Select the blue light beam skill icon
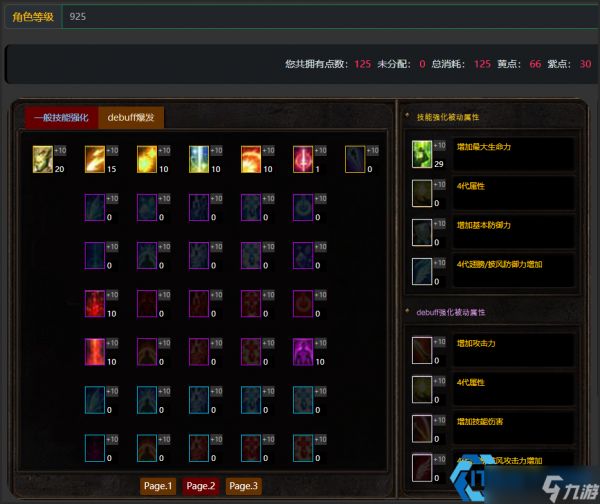This screenshot has height=504, width=600. click(199, 159)
